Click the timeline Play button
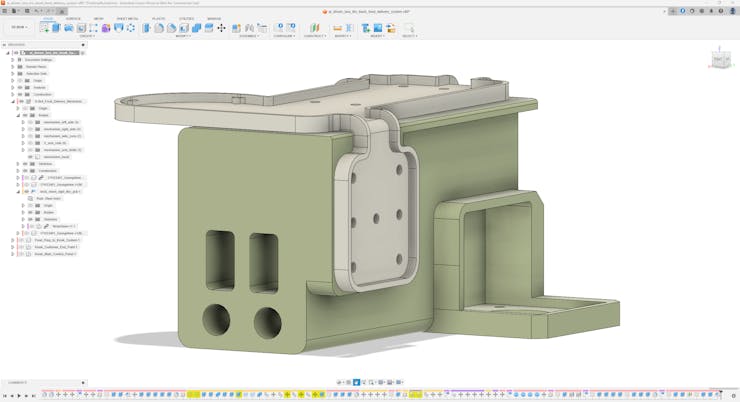This screenshot has height=402, width=740. [x=18, y=395]
